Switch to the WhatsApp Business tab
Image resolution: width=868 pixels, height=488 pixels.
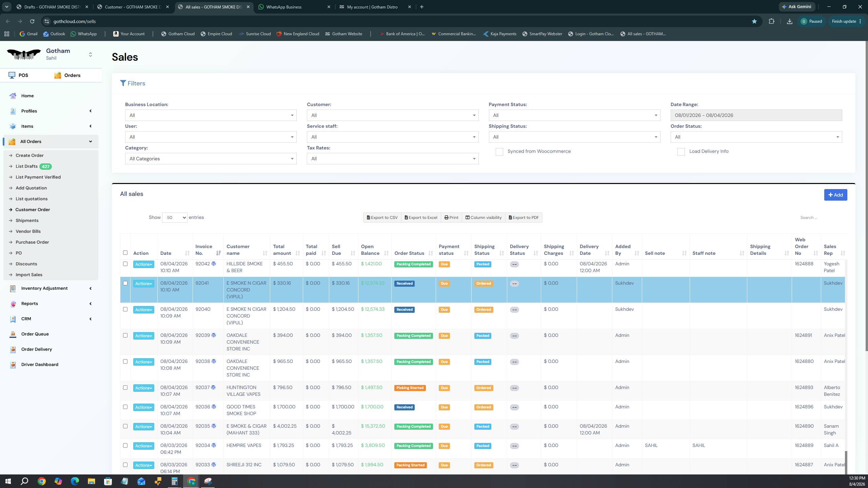(x=294, y=7)
